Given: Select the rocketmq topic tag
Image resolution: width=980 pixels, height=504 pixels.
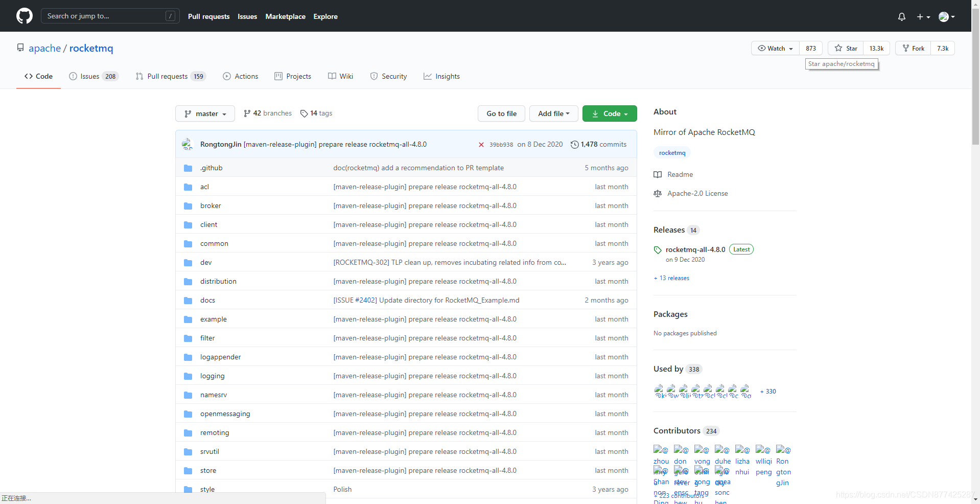Looking at the screenshot, I should (x=672, y=153).
